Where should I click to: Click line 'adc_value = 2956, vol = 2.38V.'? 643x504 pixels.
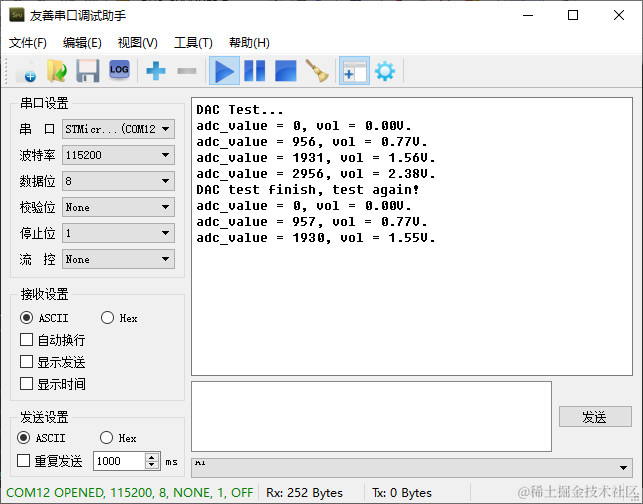point(315,173)
